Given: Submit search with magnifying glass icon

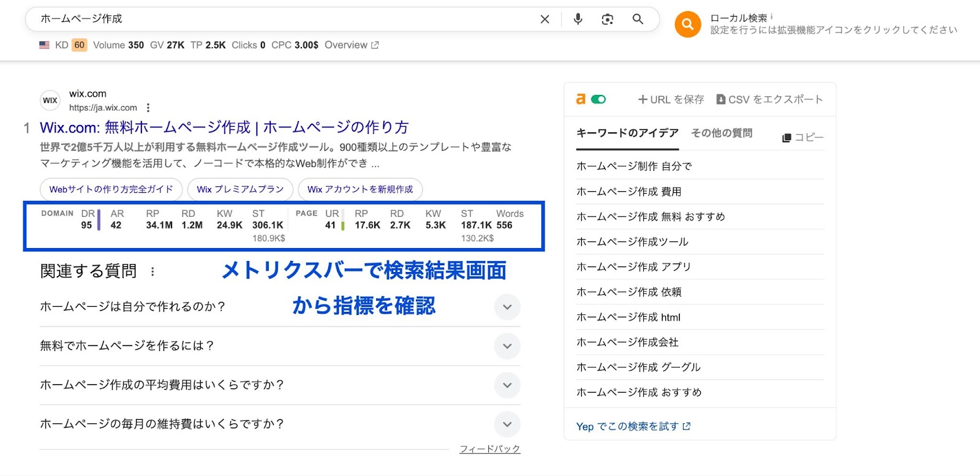Looking at the screenshot, I should [x=638, y=19].
